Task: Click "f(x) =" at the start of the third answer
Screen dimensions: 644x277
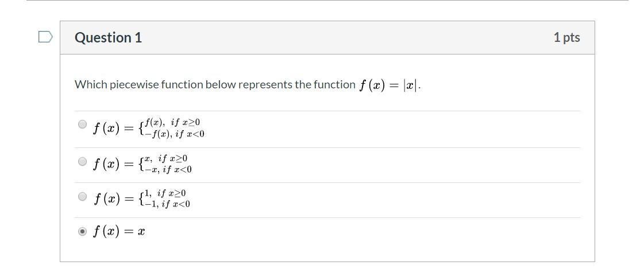Action: click(x=114, y=200)
